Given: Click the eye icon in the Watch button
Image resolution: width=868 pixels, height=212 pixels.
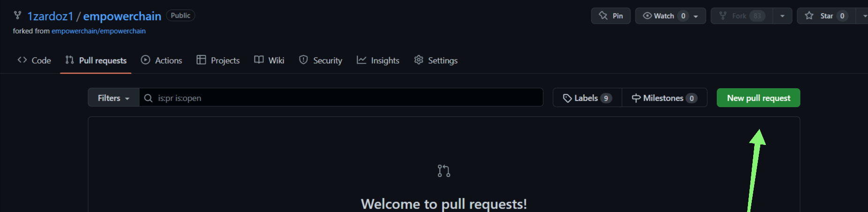Looking at the screenshot, I should coord(647,15).
